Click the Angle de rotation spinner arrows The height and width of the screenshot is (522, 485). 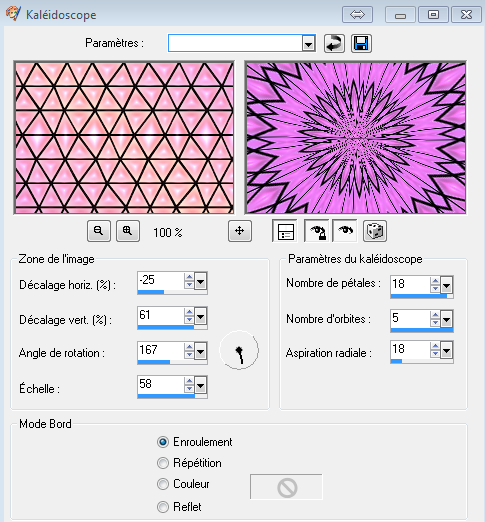point(189,351)
